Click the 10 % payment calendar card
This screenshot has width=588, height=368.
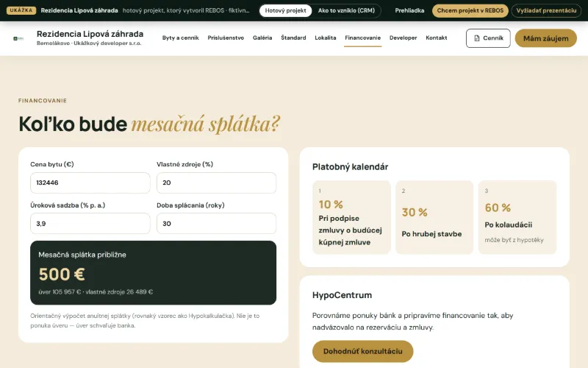click(x=351, y=217)
